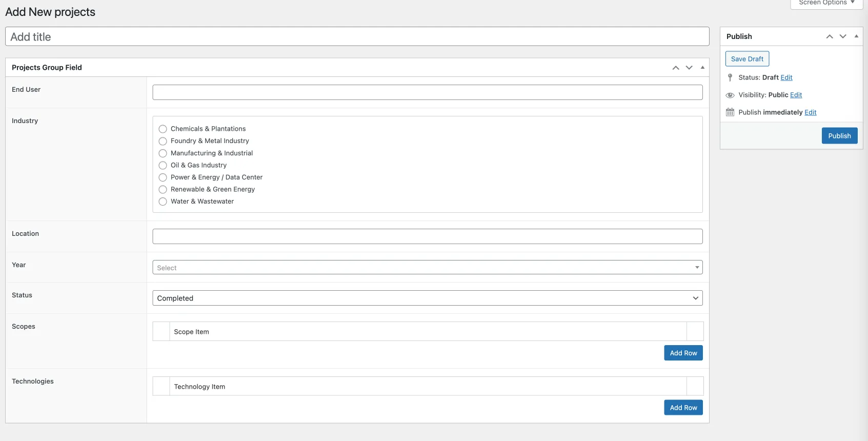Add Row to Technologies
Viewport: 868px width, 441px height.
[683, 408]
